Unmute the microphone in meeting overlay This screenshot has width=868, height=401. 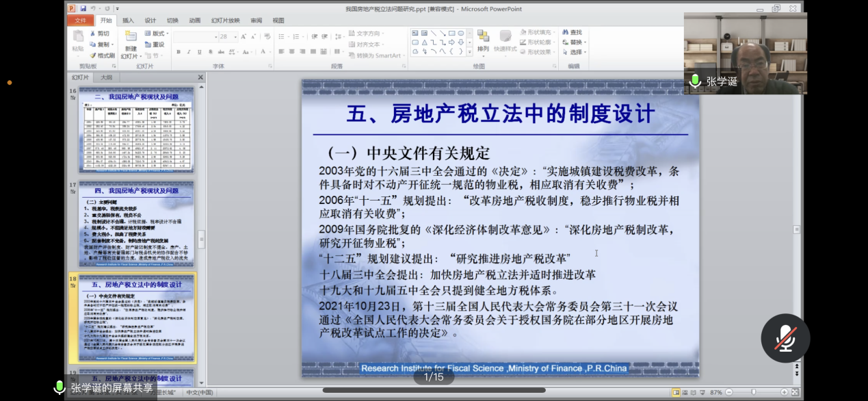(x=785, y=338)
